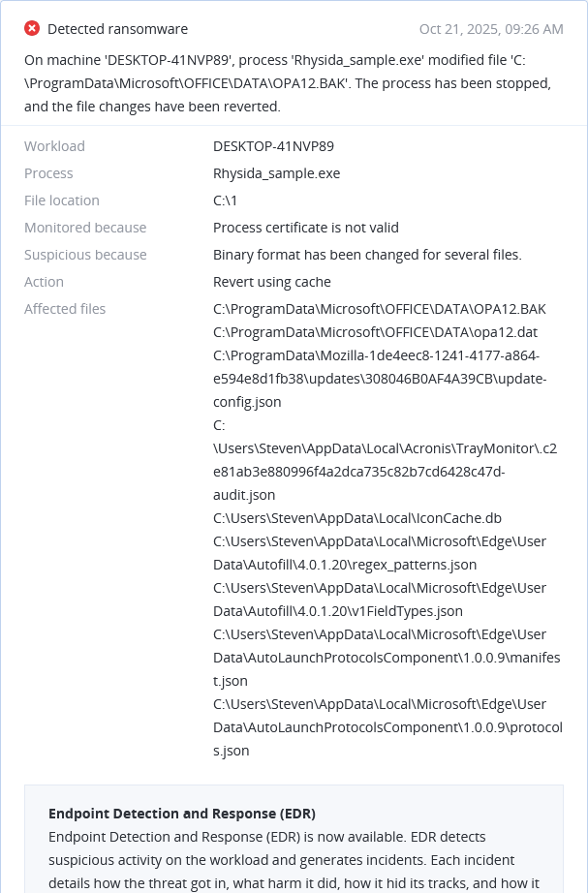Click the regex_patterns.json file path
The height and width of the screenshot is (893, 588).
(x=379, y=553)
